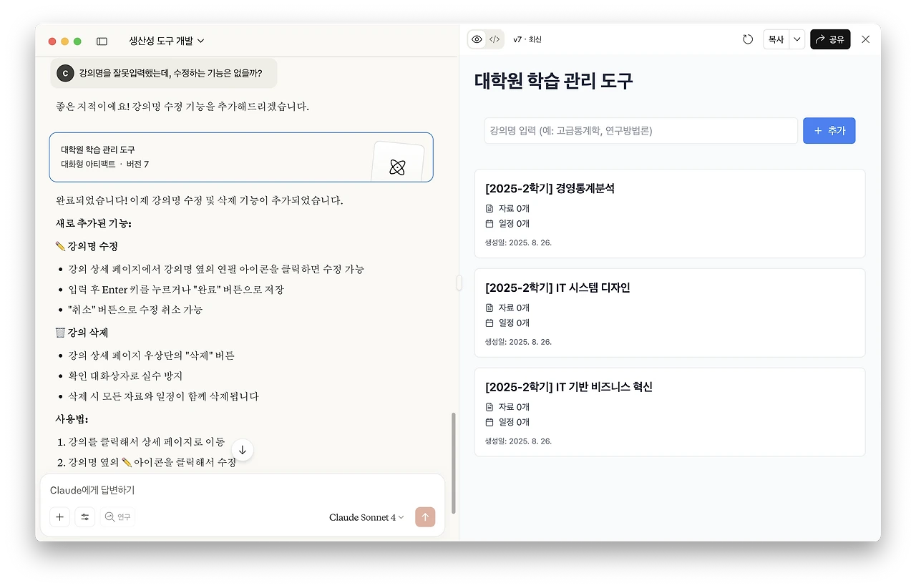Viewport: 916px width, 588px height.
Task: Click the 대학원 학습 관리 도구 page heading
Action: [554, 81]
